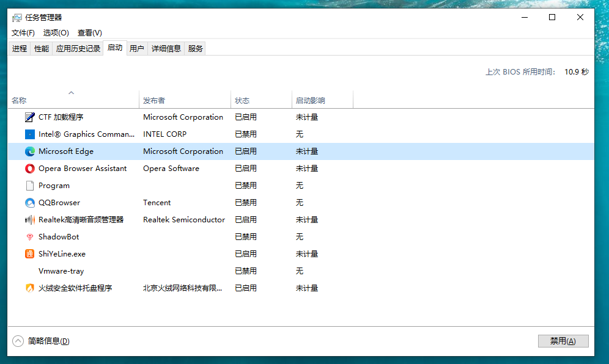
Task: Click 北京火绒网络科技有限... publisher cell
Action: tap(183, 288)
